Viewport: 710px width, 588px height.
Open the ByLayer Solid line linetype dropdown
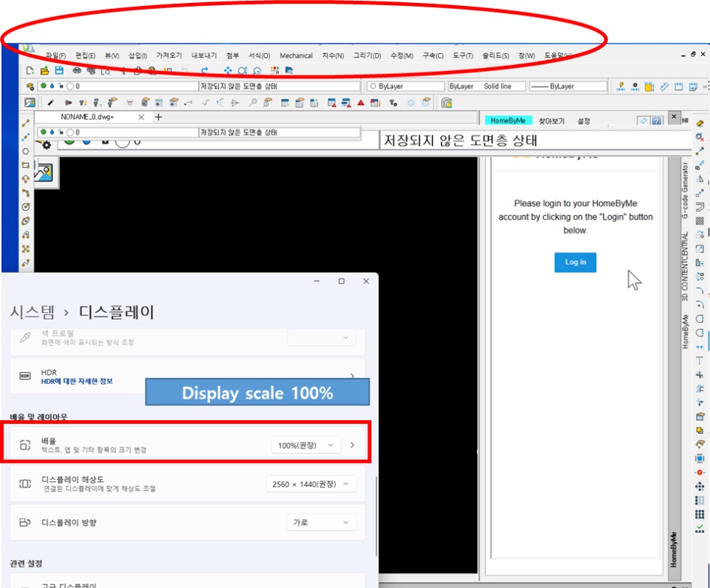pyautogui.click(x=487, y=86)
